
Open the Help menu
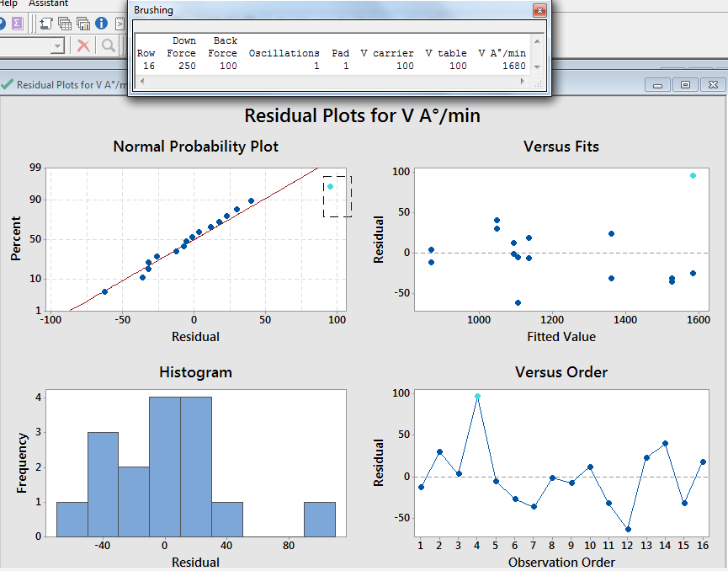click(8, 3)
